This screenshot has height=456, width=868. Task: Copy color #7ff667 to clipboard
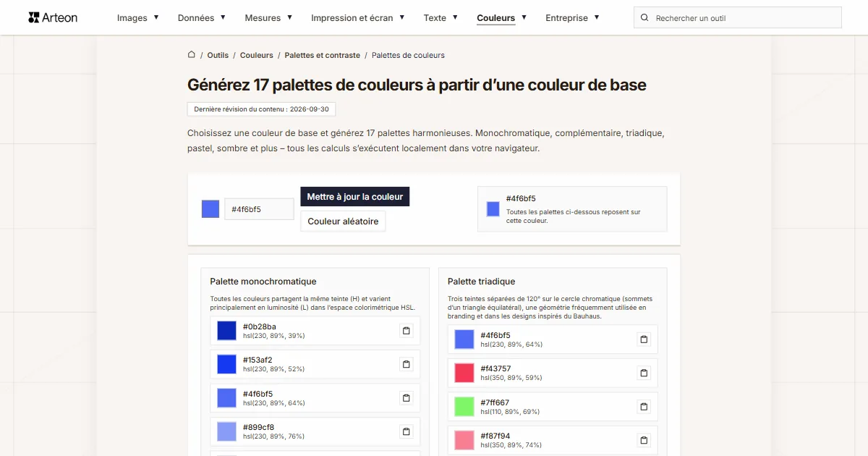(x=644, y=407)
